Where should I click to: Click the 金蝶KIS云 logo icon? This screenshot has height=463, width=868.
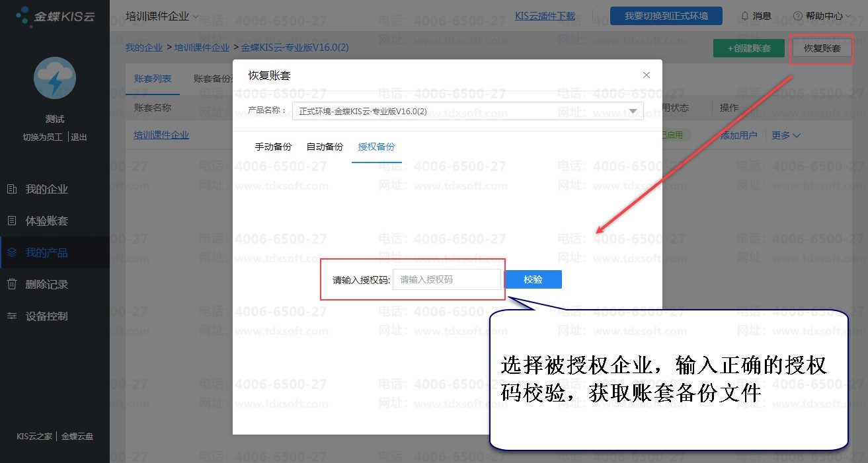click(24, 16)
